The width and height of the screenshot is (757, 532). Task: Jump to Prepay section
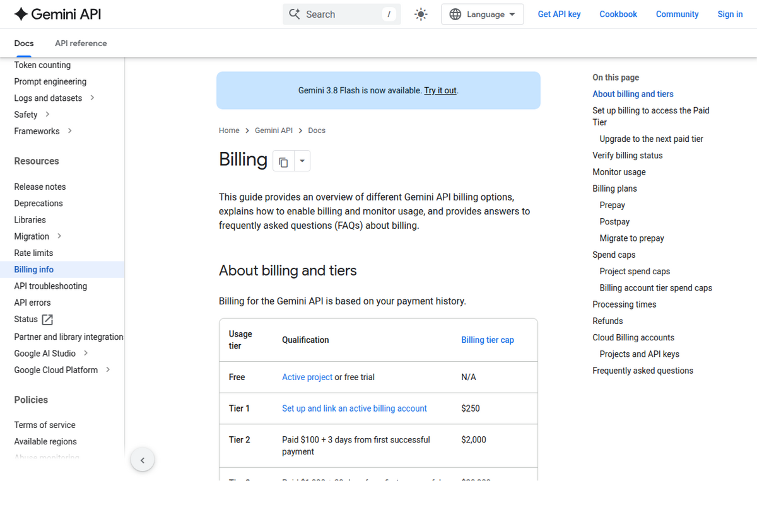click(x=612, y=205)
